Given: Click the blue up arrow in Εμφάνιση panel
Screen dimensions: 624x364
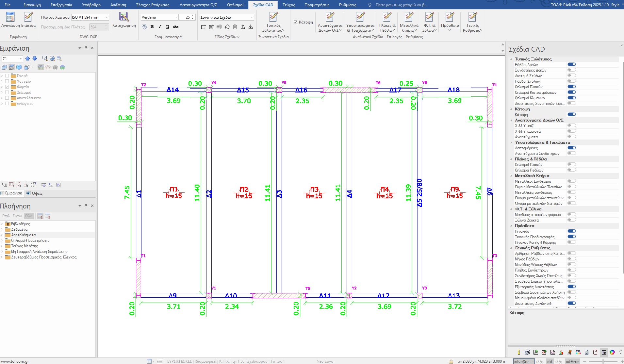Looking at the screenshot, I should (27, 58).
